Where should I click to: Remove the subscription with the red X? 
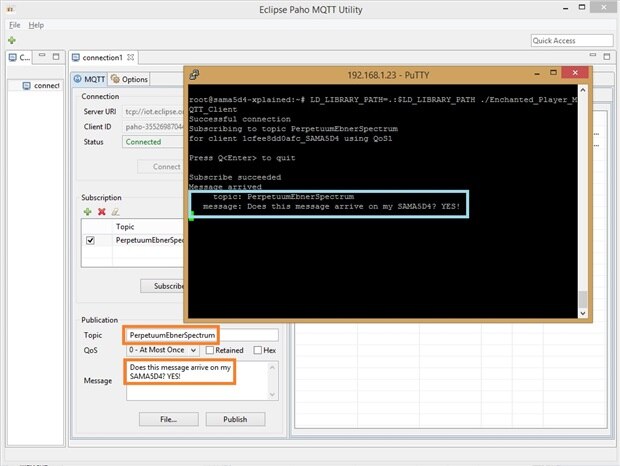[101, 212]
